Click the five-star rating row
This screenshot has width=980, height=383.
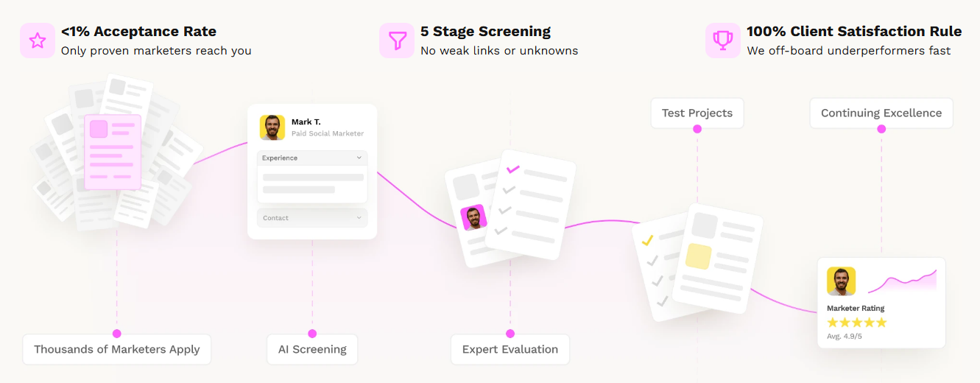(856, 323)
